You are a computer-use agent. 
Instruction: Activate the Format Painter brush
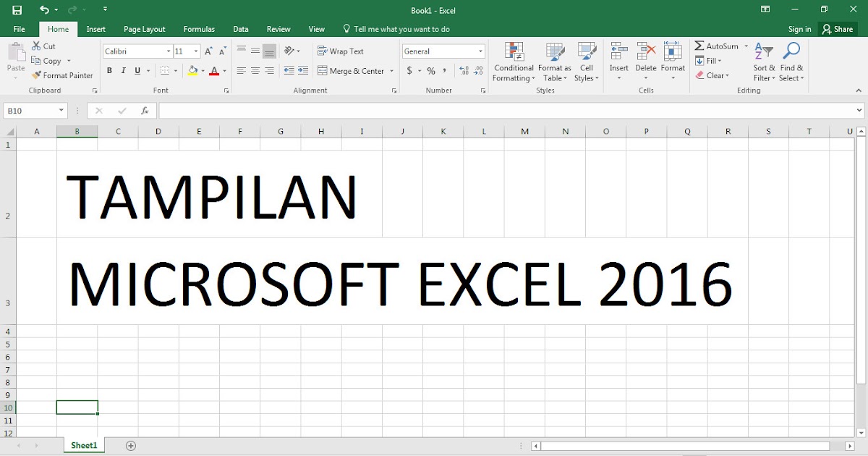(62, 75)
